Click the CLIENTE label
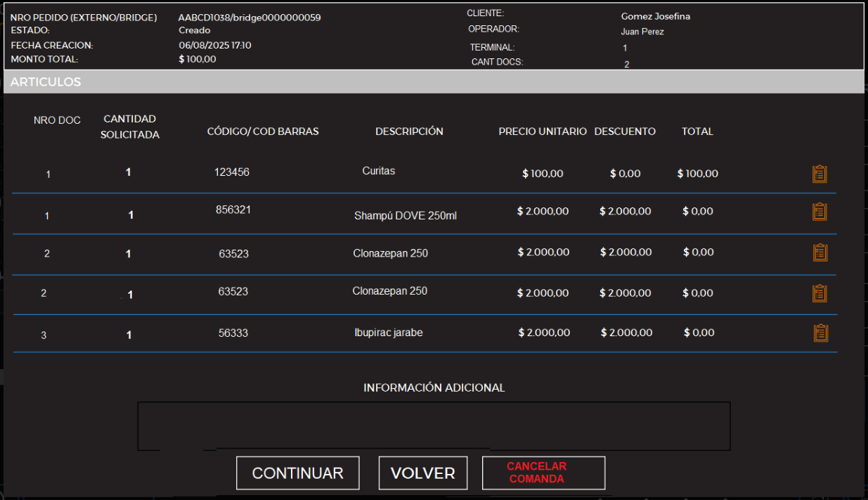The width and height of the screenshot is (868, 500). click(486, 13)
